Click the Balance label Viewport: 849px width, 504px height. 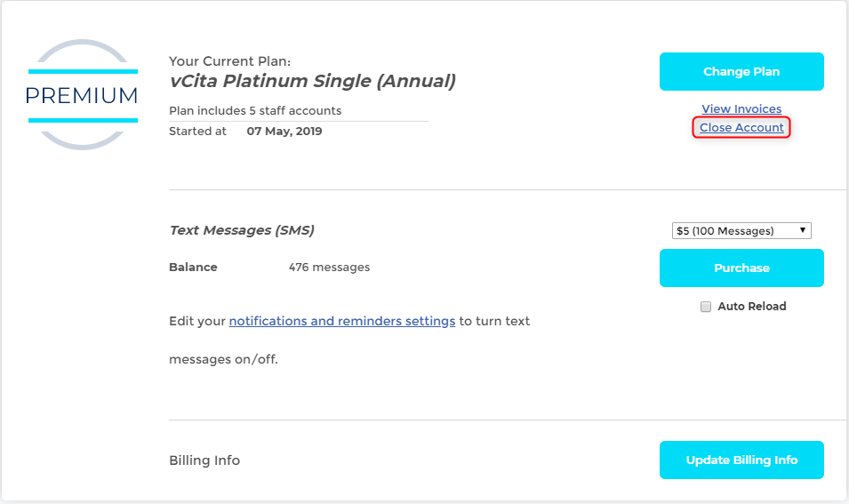pyautogui.click(x=193, y=268)
